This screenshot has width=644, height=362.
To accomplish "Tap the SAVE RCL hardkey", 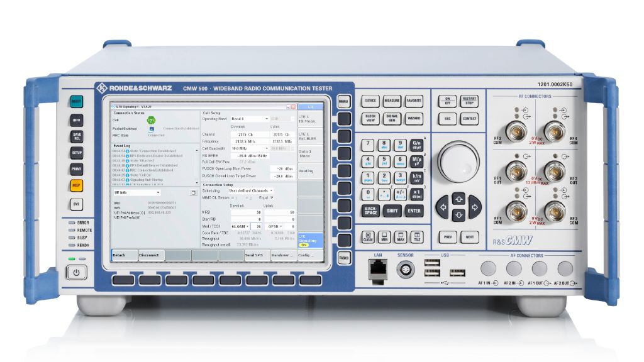I will coord(76,136).
